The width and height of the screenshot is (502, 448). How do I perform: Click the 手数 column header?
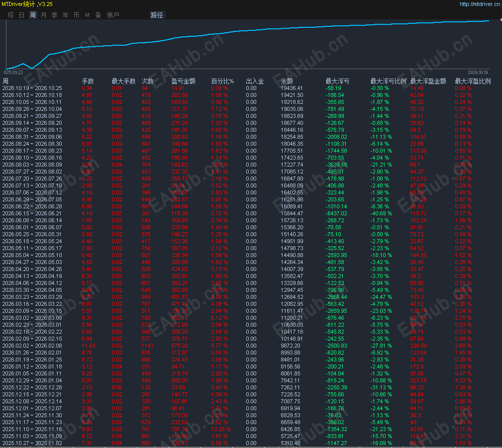tap(88, 81)
